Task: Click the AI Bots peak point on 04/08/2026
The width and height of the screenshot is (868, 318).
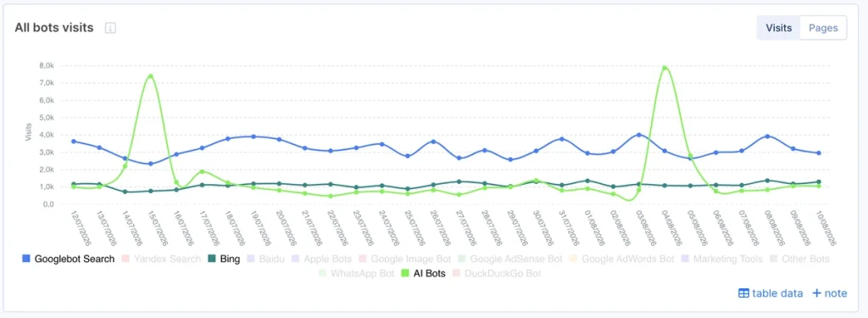Action: pos(665,68)
